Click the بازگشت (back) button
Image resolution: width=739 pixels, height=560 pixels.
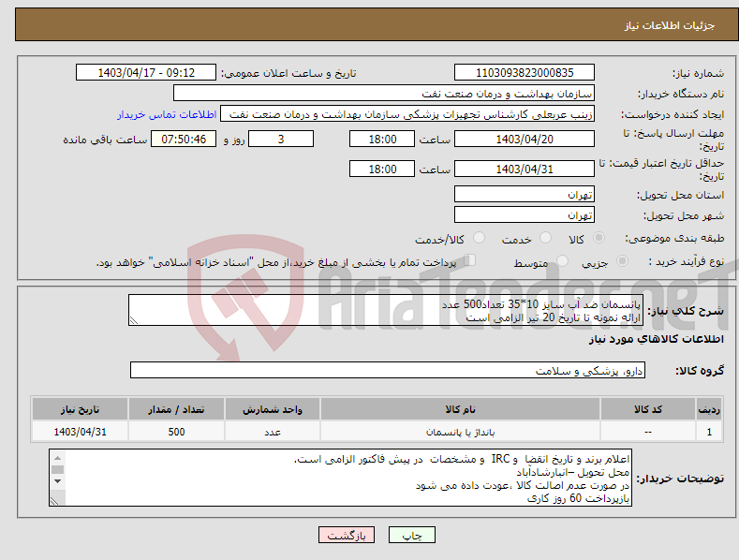(x=347, y=535)
